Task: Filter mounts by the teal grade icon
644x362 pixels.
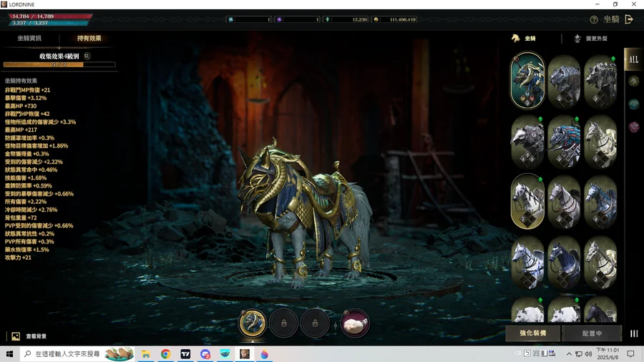Action: coord(634,104)
